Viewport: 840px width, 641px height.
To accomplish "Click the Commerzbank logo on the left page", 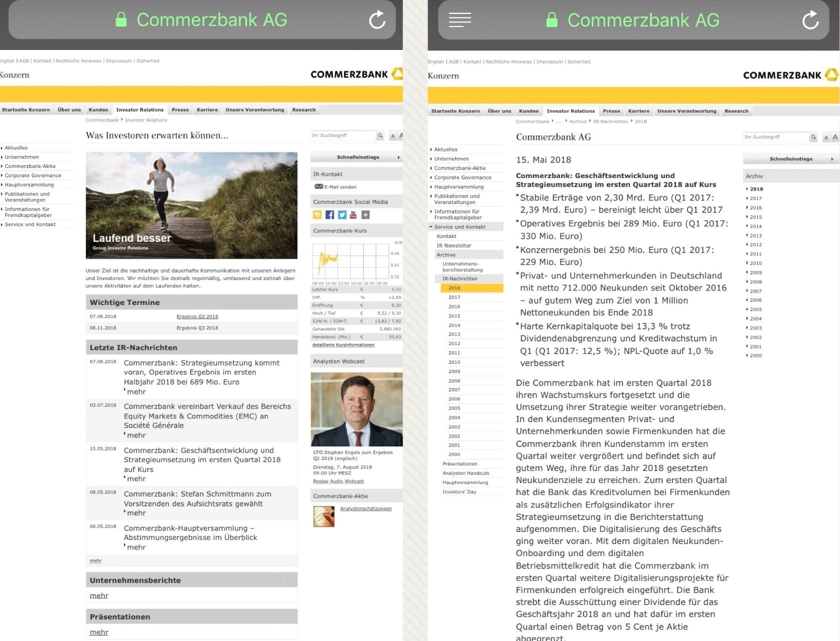I will coord(356,74).
